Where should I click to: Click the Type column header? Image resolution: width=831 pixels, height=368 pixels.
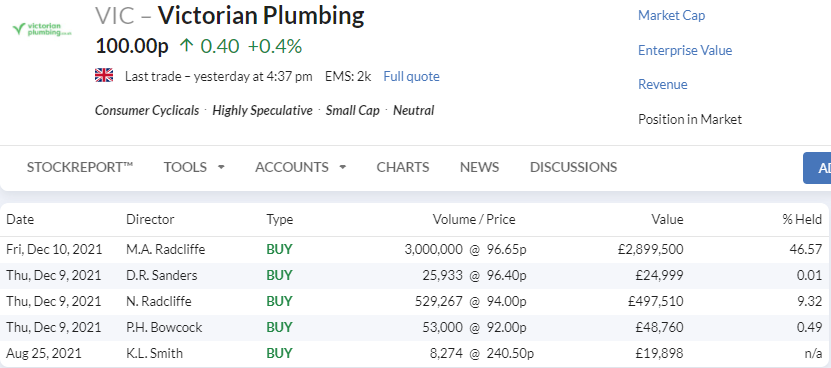click(x=280, y=220)
